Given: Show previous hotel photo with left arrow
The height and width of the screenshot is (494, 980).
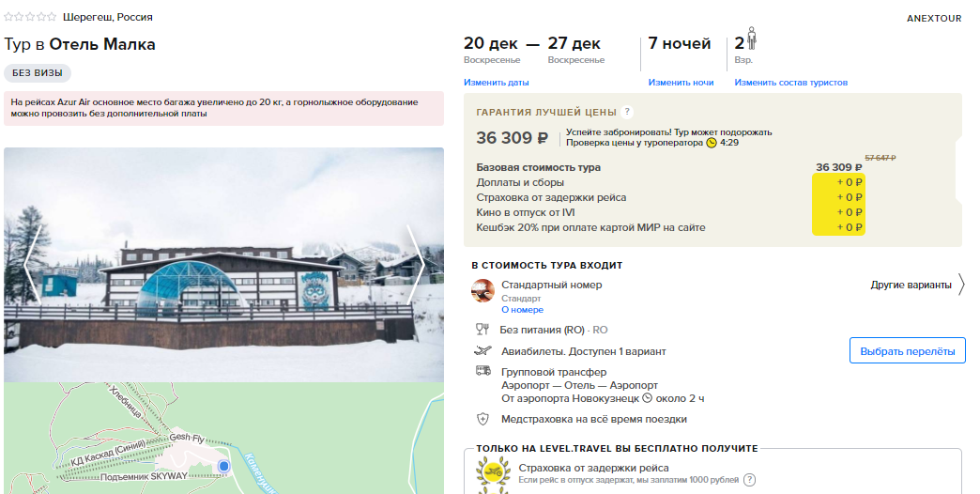Looking at the screenshot, I should (x=32, y=265).
